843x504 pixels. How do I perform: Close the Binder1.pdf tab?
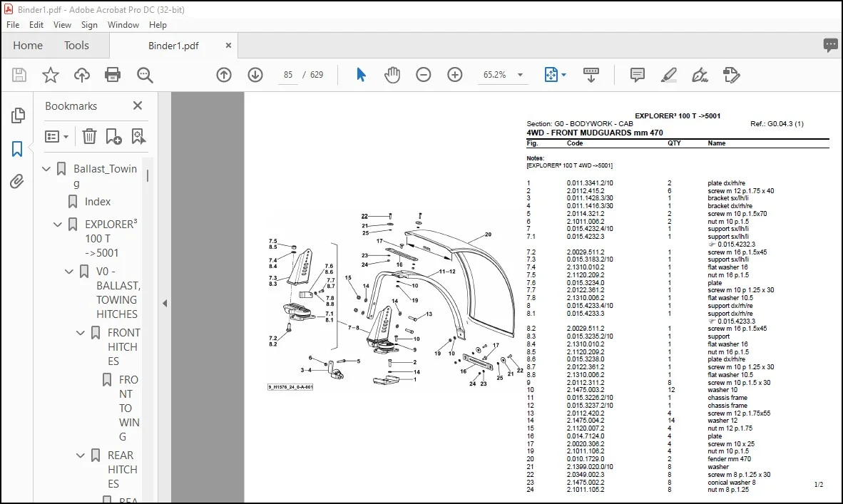(228, 46)
